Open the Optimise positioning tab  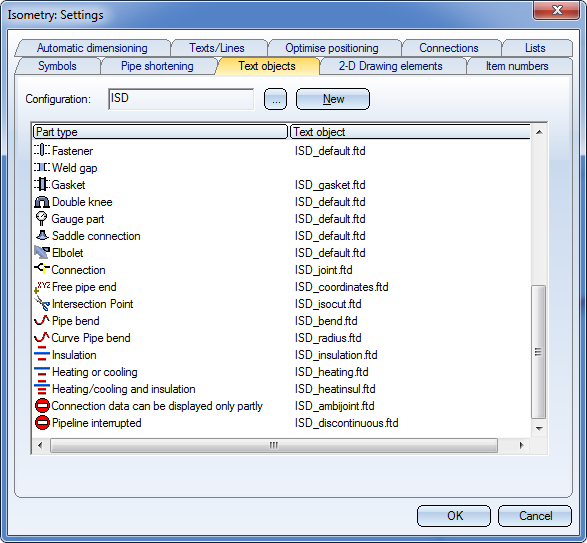332,48
